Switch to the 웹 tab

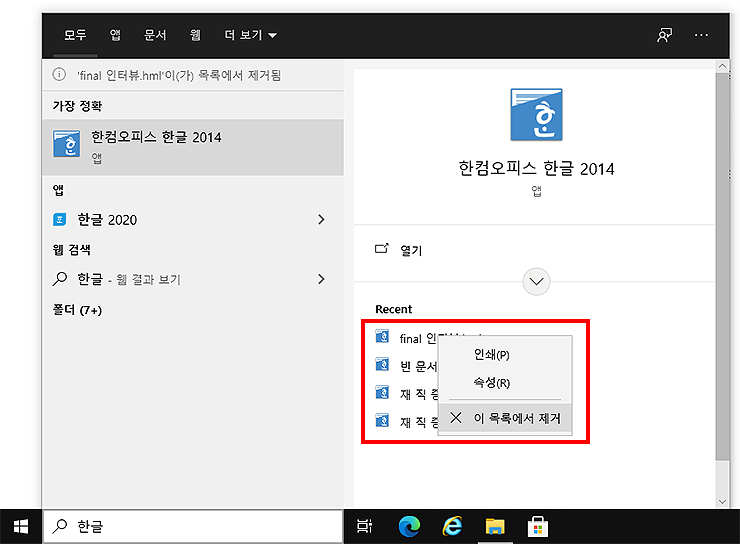coord(195,35)
